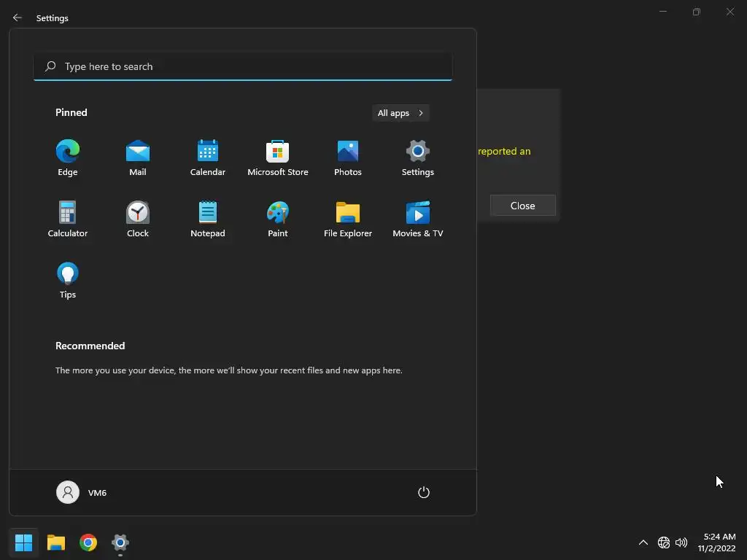Launch the Clock app
This screenshot has width=747, height=560.
coord(138,219)
